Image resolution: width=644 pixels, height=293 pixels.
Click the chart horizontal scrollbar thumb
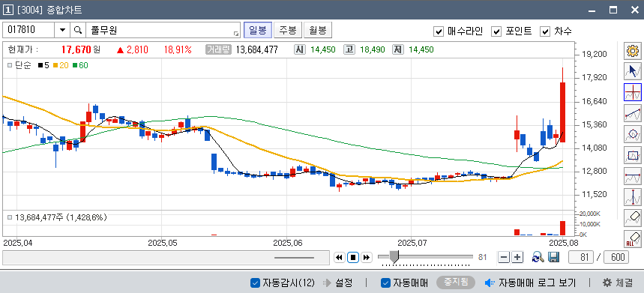294,258
